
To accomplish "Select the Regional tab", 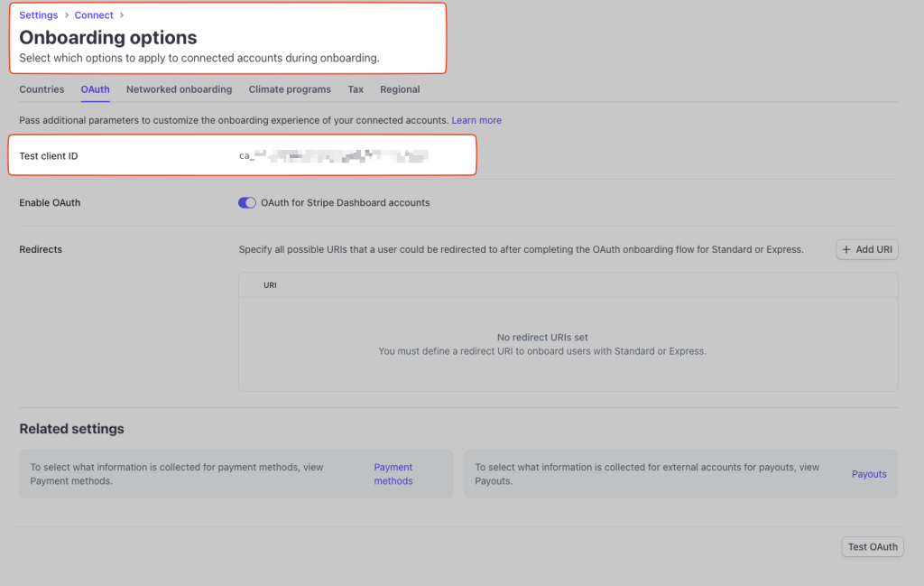I will (x=400, y=89).
